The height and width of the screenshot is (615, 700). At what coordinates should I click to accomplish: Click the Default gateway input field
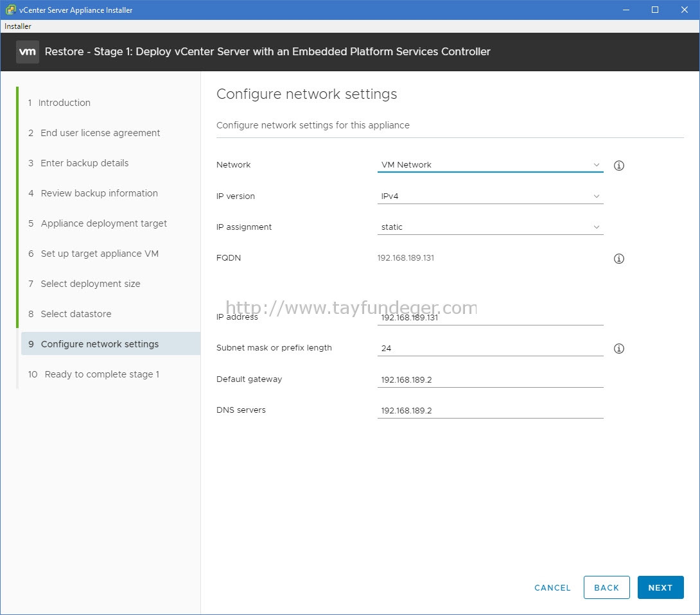pyautogui.click(x=490, y=379)
